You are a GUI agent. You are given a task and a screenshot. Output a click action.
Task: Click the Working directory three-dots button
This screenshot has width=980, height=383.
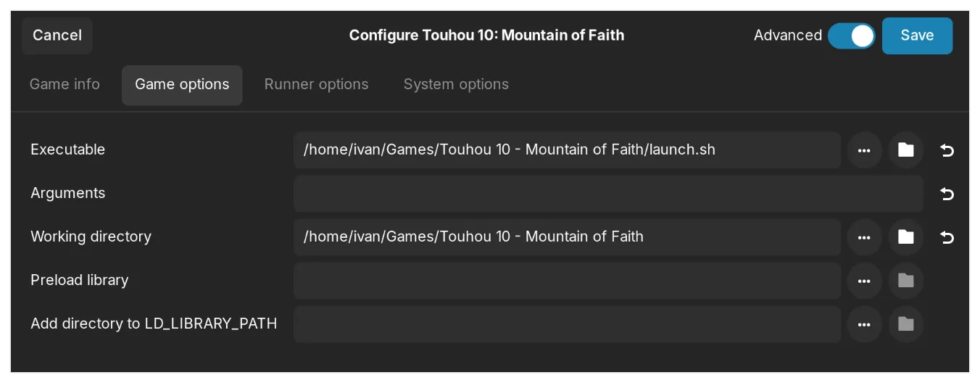pos(863,237)
